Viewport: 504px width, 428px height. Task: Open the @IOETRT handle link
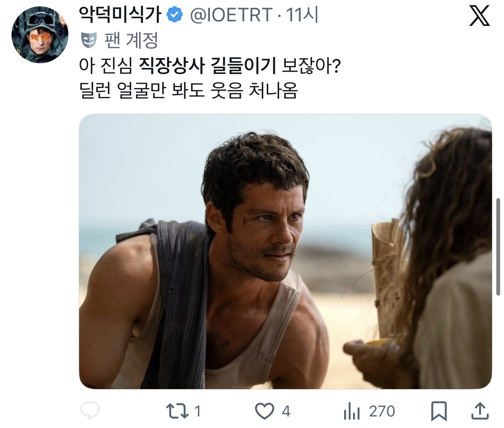click(231, 15)
